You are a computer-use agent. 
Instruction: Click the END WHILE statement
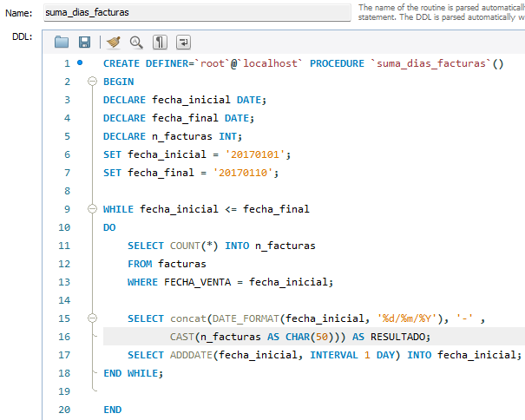tap(133, 373)
